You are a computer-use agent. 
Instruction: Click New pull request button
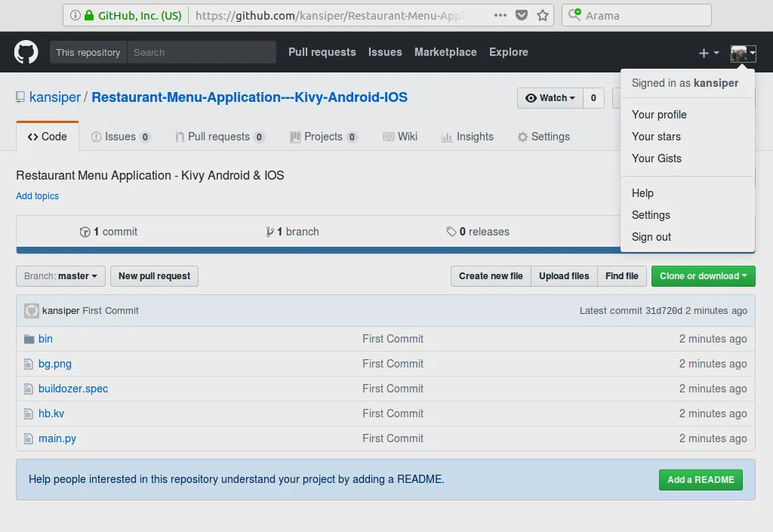pos(154,276)
